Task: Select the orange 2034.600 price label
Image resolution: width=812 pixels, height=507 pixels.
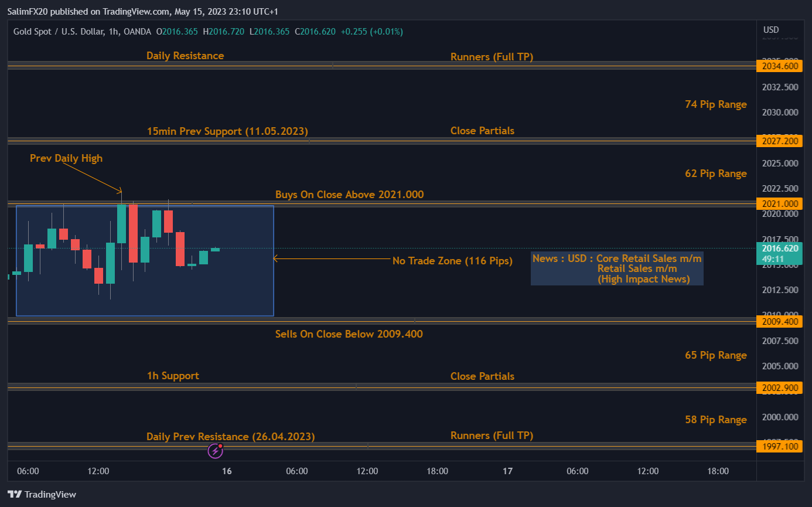Action: click(x=780, y=66)
